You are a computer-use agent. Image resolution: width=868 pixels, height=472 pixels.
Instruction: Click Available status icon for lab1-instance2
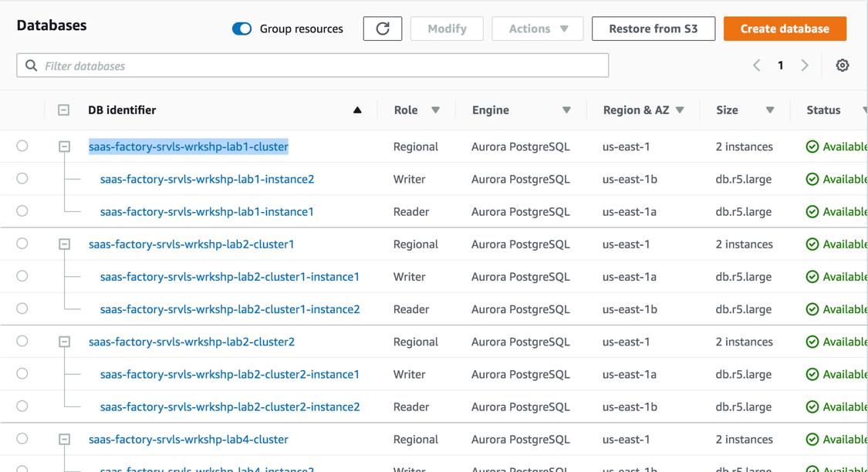(x=812, y=179)
